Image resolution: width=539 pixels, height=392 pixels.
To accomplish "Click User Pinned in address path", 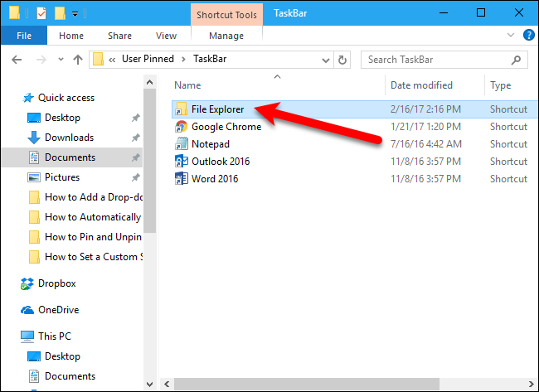I will (148, 59).
